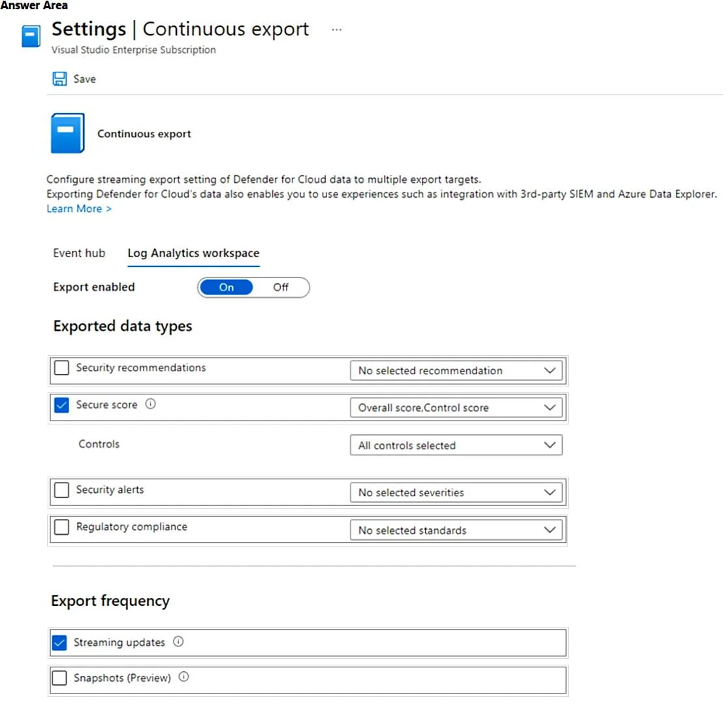Switch to the Event hub tab

click(80, 253)
